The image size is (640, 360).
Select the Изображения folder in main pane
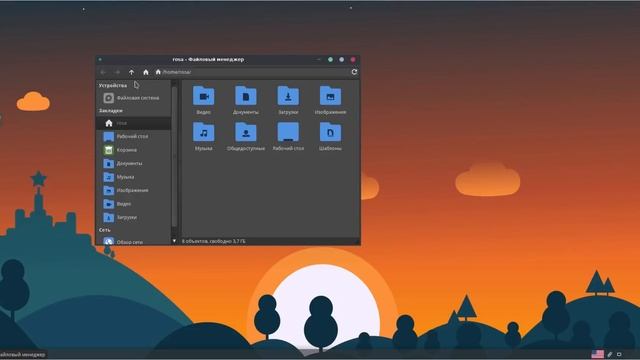tap(330, 100)
